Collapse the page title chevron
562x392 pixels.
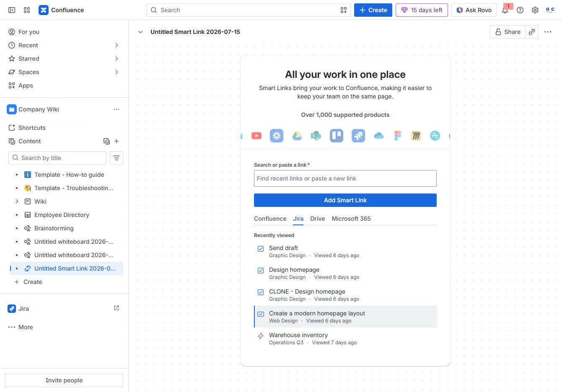coord(140,32)
